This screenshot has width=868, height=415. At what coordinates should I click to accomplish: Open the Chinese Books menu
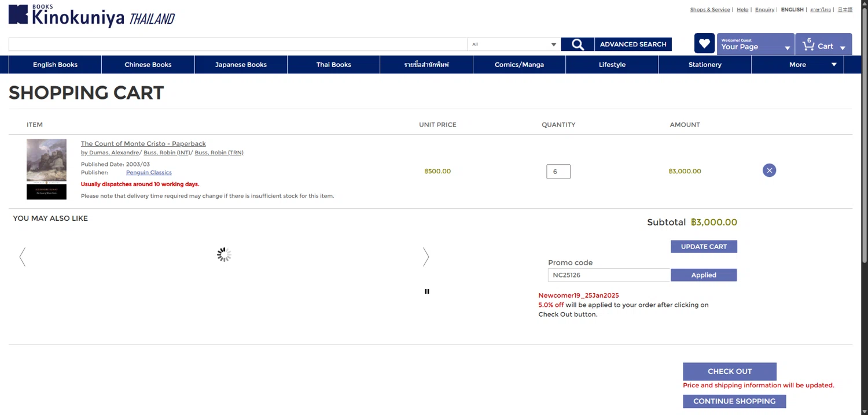click(x=148, y=65)
